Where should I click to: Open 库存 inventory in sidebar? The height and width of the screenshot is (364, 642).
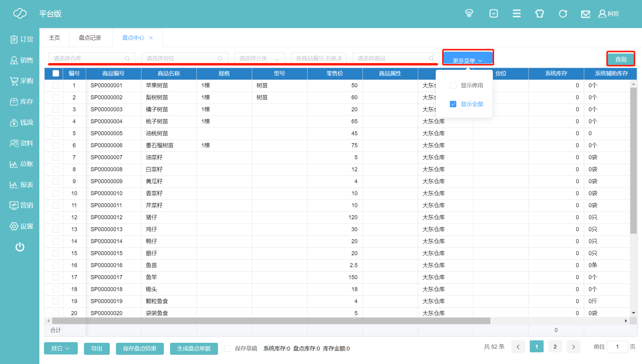click(x=22, y=102)
